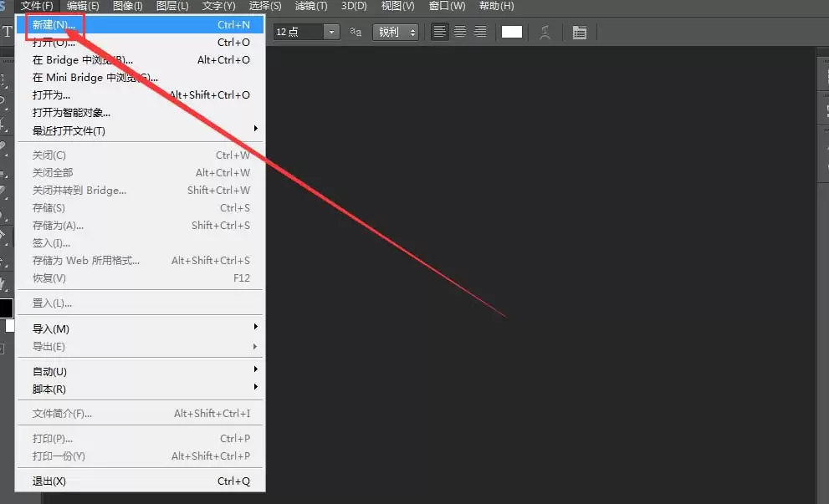Image resolution: width=829 pixels, height=504 pixels.
Task: Click the right align text icon
Action: coord(480,32)
